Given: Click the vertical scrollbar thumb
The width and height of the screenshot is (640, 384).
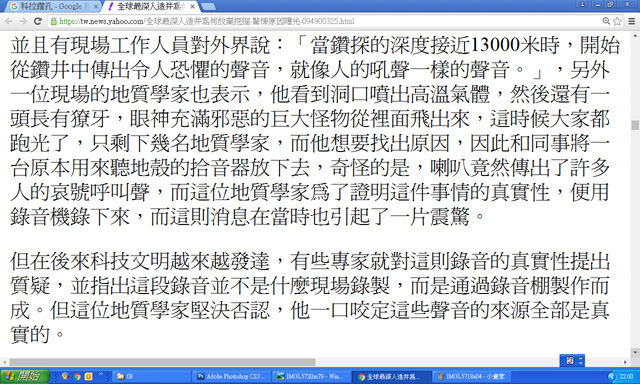Looking at the screenshot, I should [635, 125].
